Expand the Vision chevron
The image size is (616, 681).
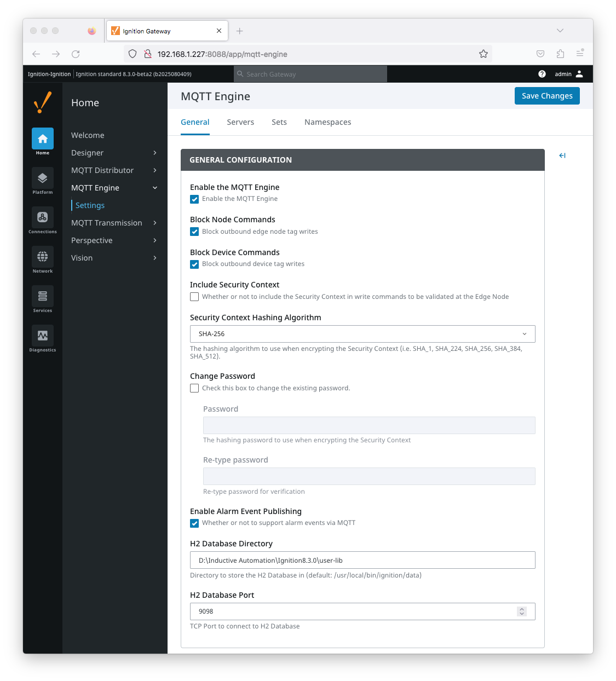pyautogui.click(x=155, y=258)
